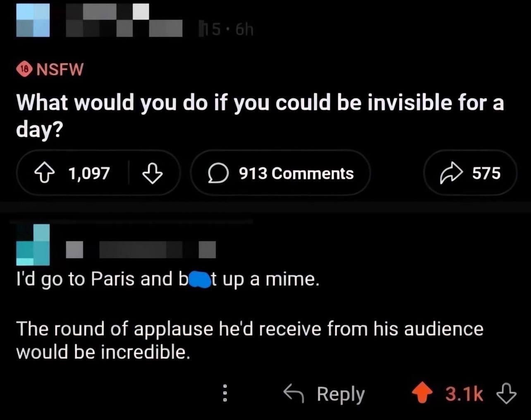Open the commenter's teal avatar
This screenshot has width=531, height=420.
(33, 245)
